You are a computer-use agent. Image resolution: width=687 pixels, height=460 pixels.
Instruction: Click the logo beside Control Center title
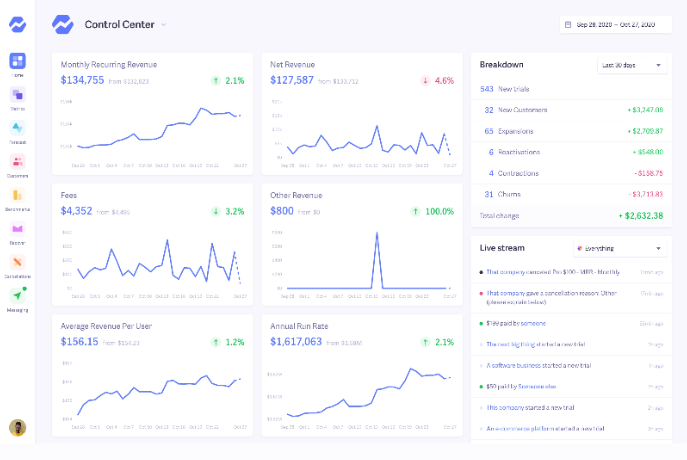(63, 25)
